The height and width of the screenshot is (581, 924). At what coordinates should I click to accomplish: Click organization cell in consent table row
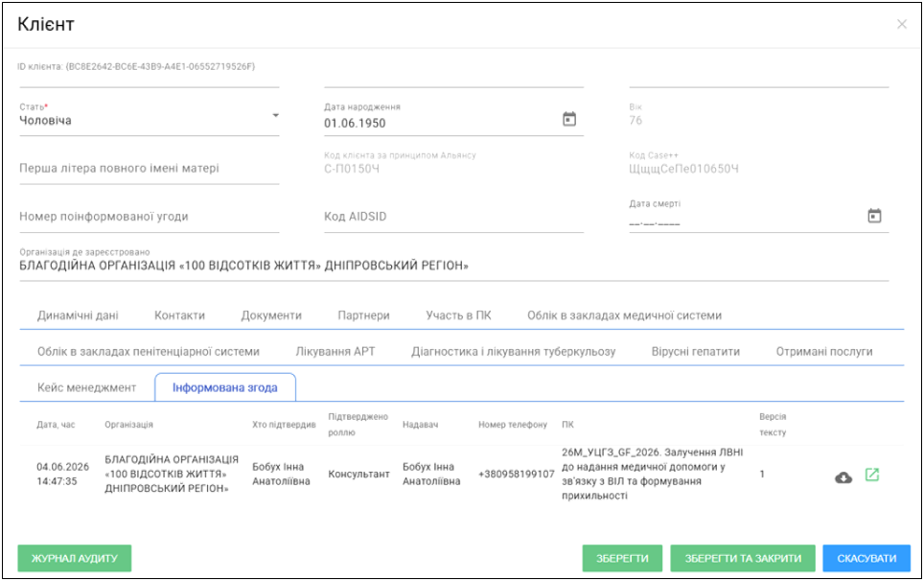[172, 474]
